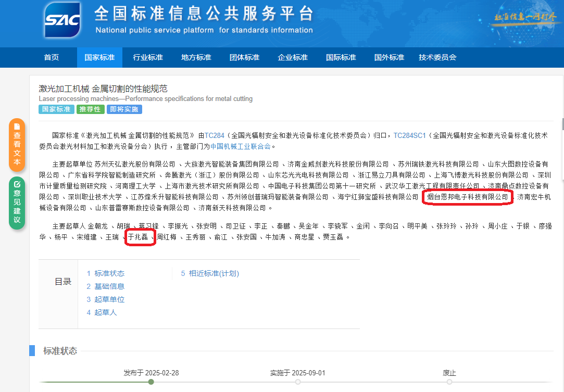
Task: Click the drafting unit 深圳职业技术大学
Action: click(95, 197)
